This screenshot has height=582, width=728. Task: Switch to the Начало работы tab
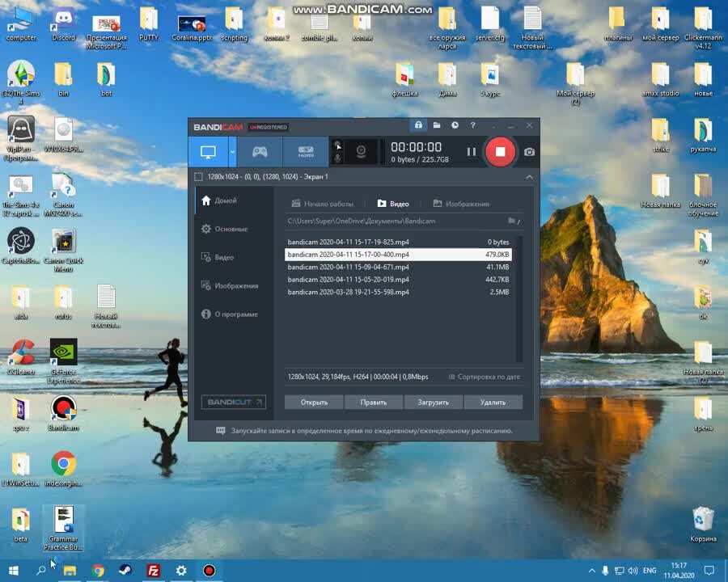[322, 204]
